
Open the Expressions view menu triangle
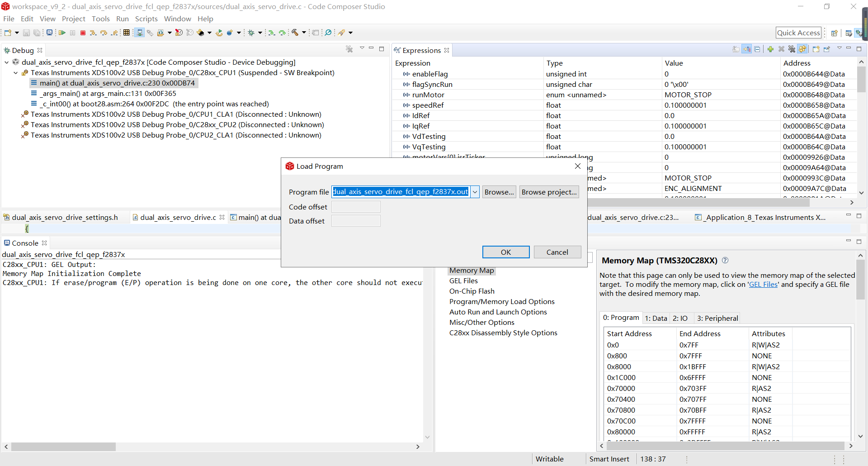coord(839,48)
